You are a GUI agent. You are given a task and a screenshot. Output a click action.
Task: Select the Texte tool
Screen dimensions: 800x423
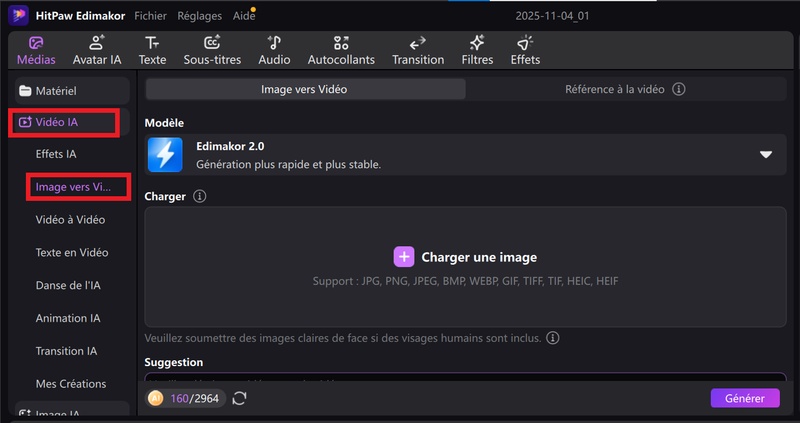coord(152,51)
